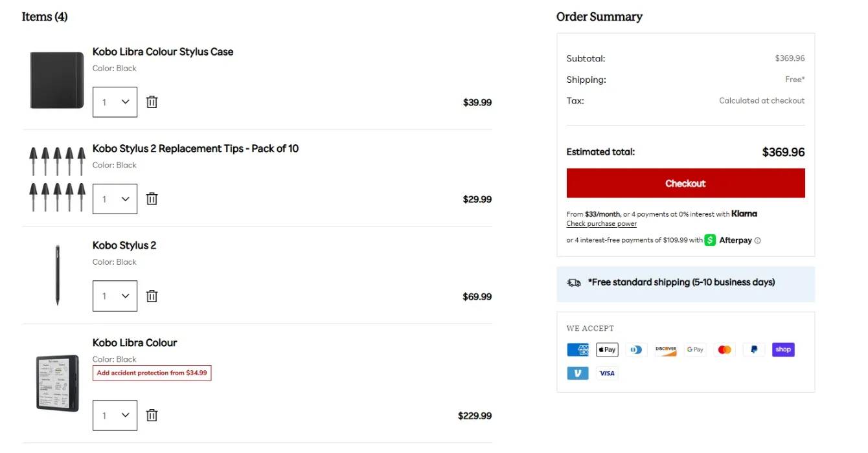Click the free shipping truck icon
The width and height of the screenshot is (868, 453).
(x=574, y=283)
